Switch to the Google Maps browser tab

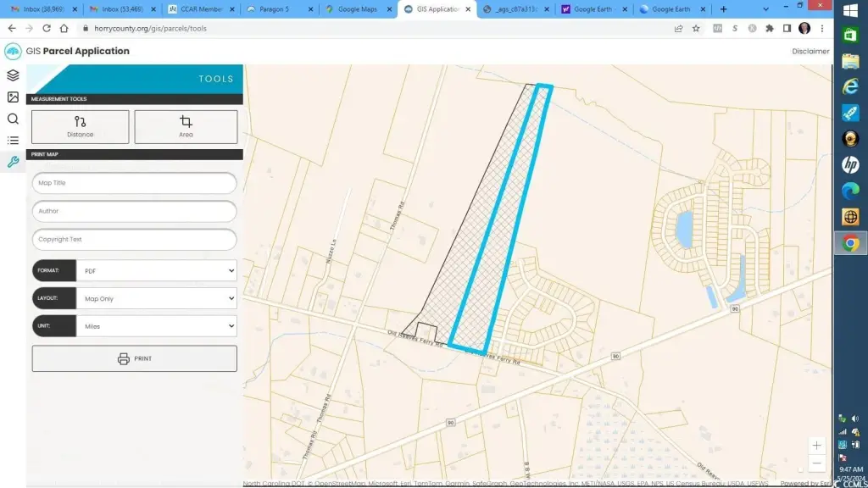(355, 9)
